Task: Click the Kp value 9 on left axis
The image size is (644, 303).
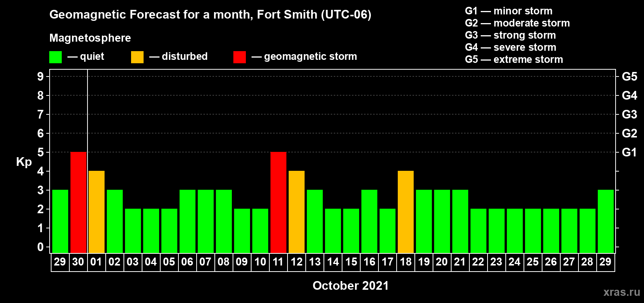Action: click(x=41, y=77)
